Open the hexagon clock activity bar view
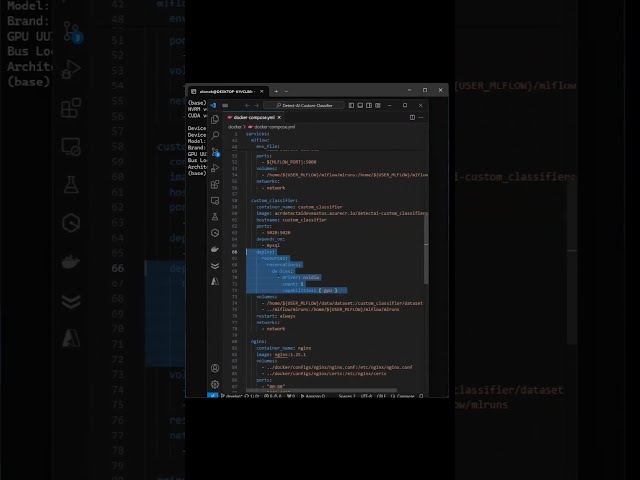Image resolution: width=640 pixels, height=480 pixels. [215, 233]
